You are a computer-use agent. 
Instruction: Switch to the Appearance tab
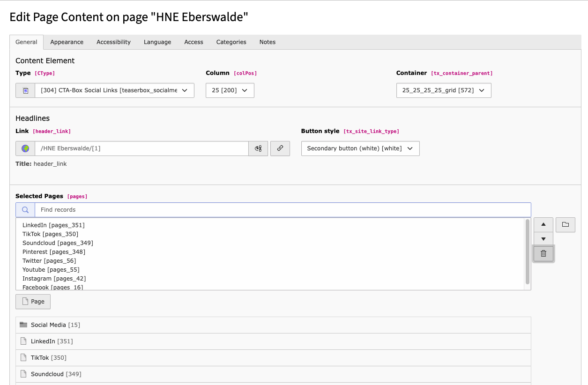pos(67,42)
